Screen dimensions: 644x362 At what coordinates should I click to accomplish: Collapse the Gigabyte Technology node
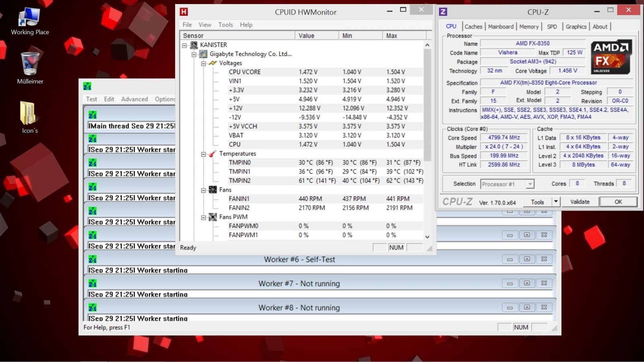[x=194, y=54]
